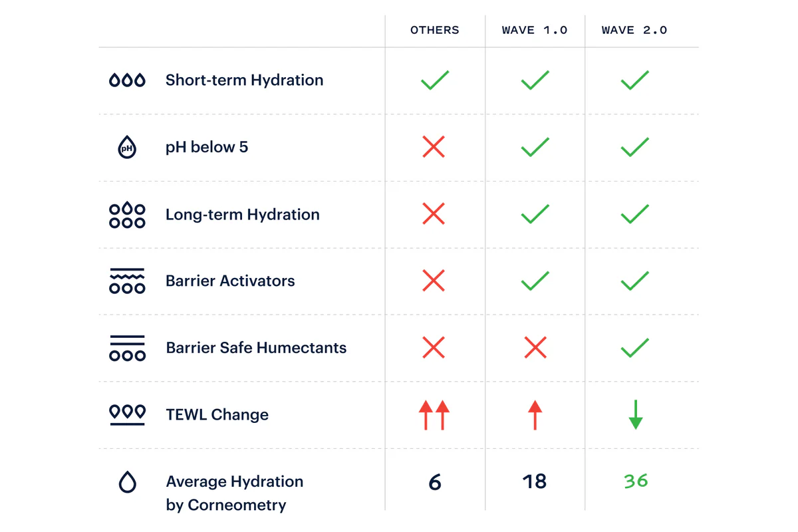The width and height of the screenshot is (798, 532).
Task: Click Wave 2.0 checkmark for Barrier Safe Humectants
Action: coord(634,348)
